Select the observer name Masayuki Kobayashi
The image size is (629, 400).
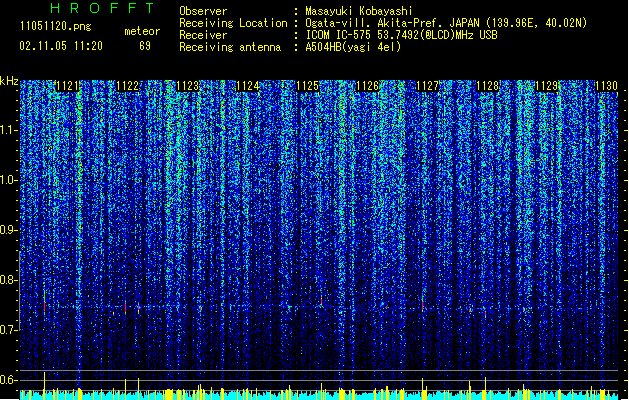coord(359,11)
